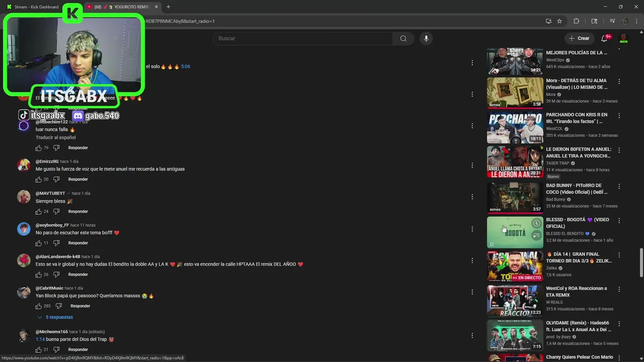The width and height of the screenshot is (644, 362).
Task: Open BLESSD BOGOTÁ video thumbnail
Action: click(515, 232)
